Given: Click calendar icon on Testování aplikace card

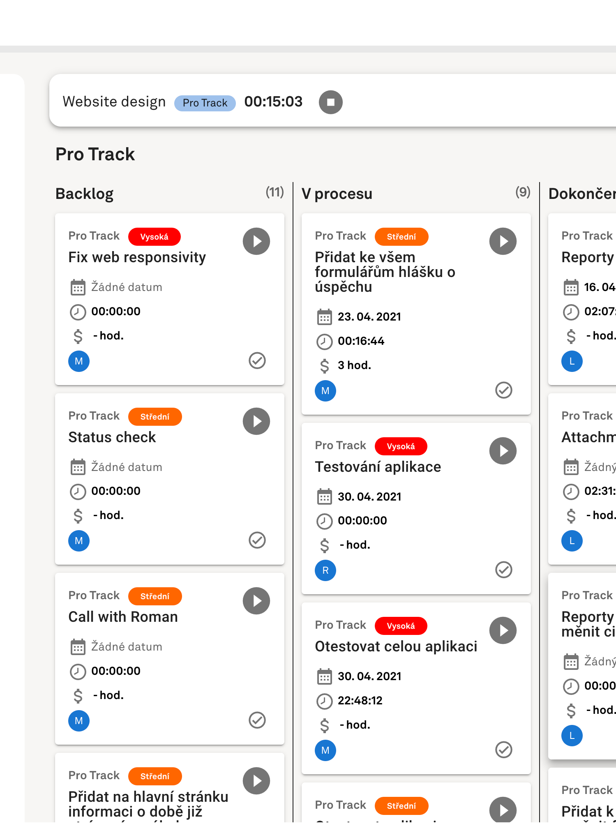Looking at the screenshot, I should pos(324,497).
